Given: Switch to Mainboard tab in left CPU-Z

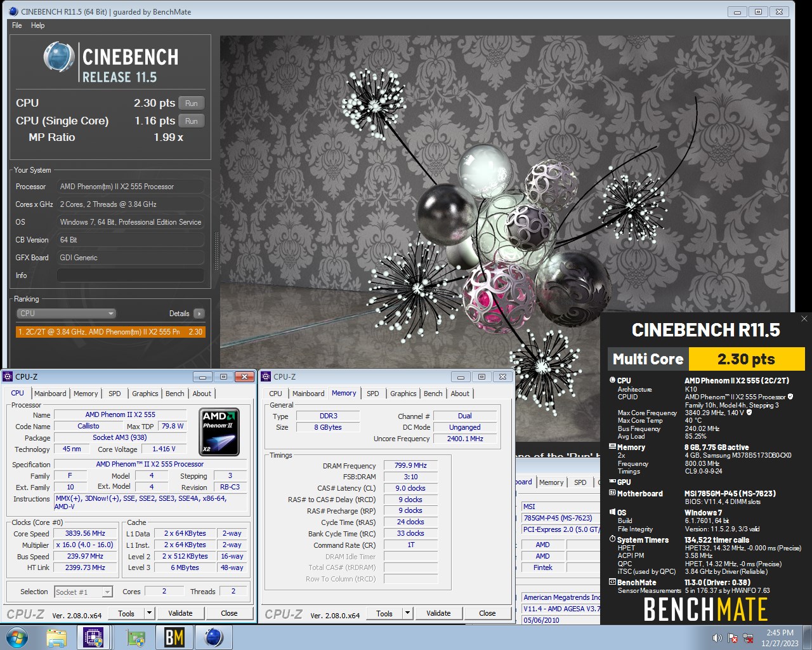Looking at the screenshot, I should tap(50, 394).
